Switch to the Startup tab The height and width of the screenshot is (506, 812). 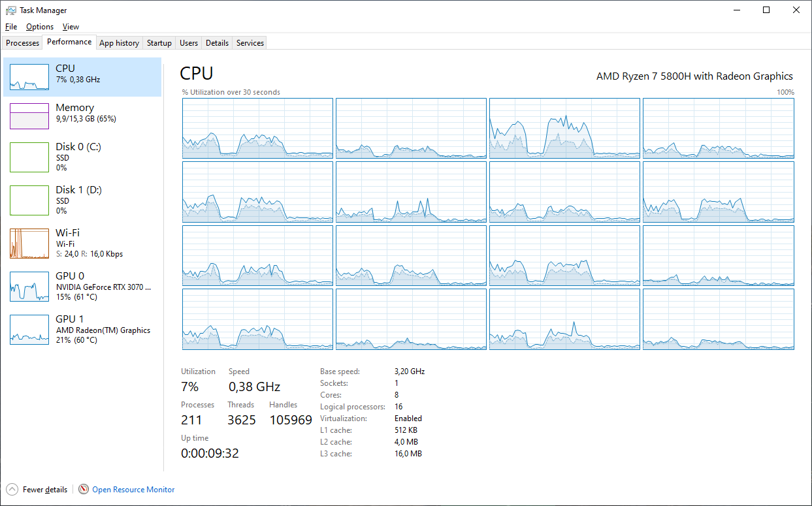click(159, 42)
